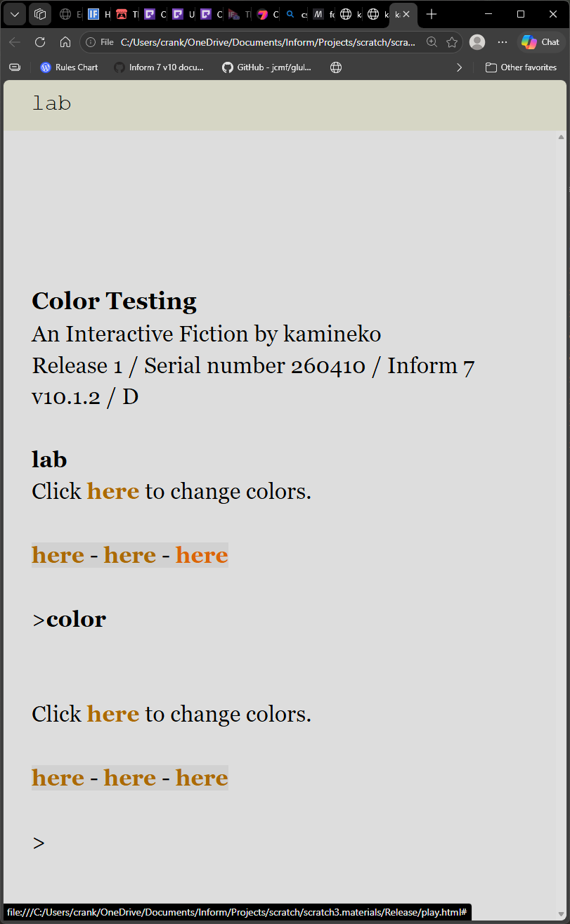Click the orange-red 'here' link in first row
Screen dimensions: 570x924
point(202,555)
